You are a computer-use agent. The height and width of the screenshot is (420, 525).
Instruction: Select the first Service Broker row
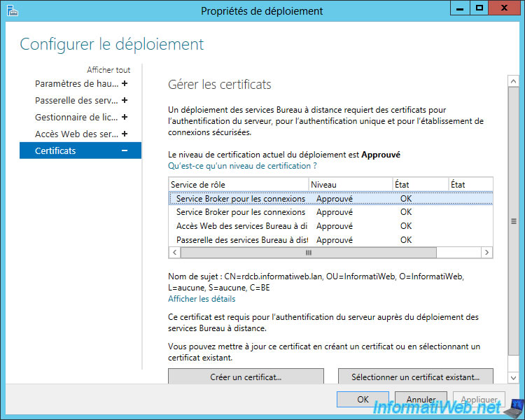[240, 199]
